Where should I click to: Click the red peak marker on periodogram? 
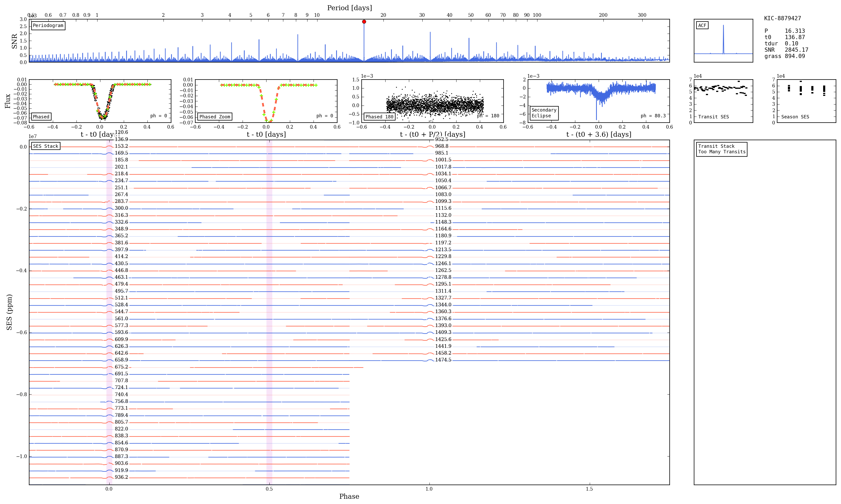pyautogui.click(x=364, y=22)
